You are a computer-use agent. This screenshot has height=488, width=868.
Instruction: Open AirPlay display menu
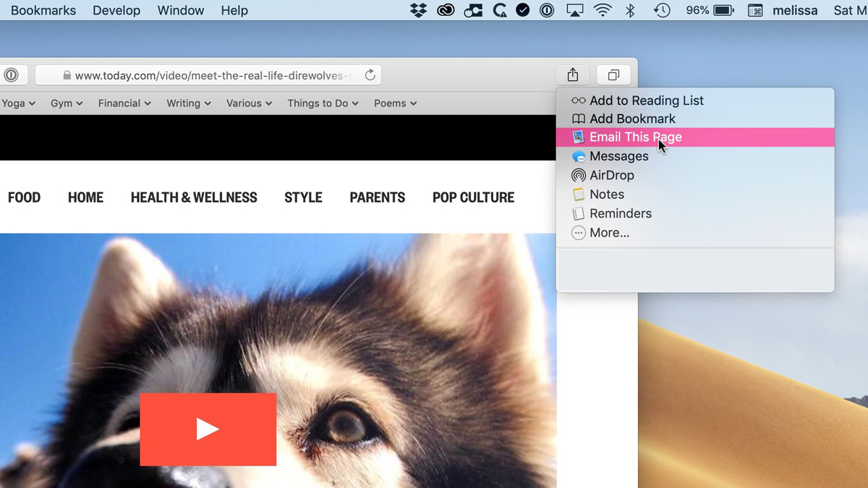pyautogui.click(x=575, y=10)
